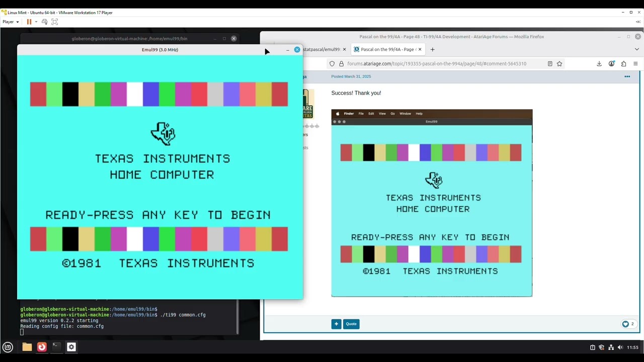
Task: Open the posted Emul99 screenshot image
Action: (432, 203)
